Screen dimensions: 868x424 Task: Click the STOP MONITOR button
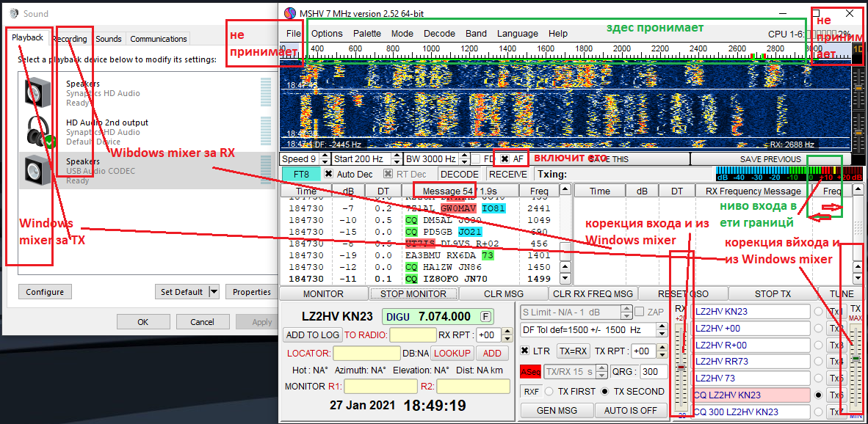[x=413, y=294]
